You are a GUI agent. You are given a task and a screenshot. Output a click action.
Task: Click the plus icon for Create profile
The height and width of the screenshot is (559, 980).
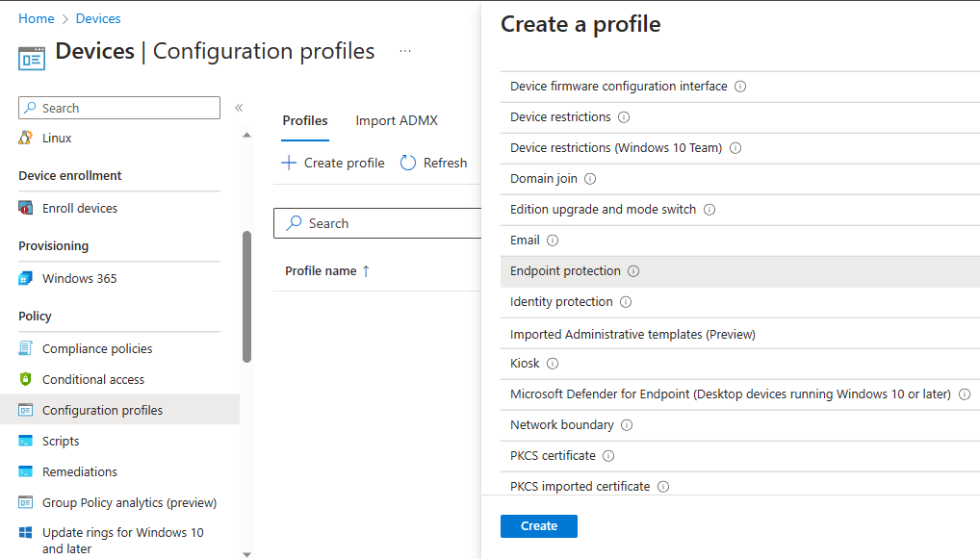289,163
